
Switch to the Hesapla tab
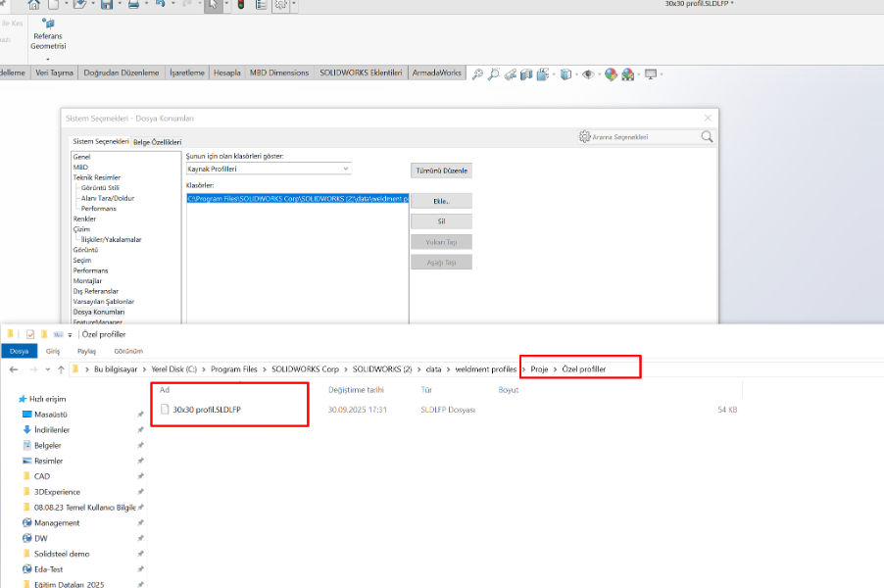(x=227, y=73)
